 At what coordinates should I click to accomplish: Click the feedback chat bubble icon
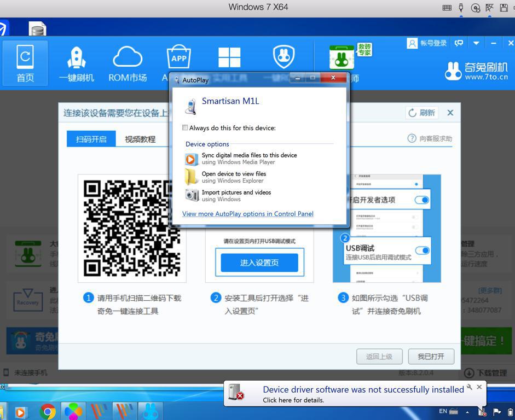[x=459, y=43]
